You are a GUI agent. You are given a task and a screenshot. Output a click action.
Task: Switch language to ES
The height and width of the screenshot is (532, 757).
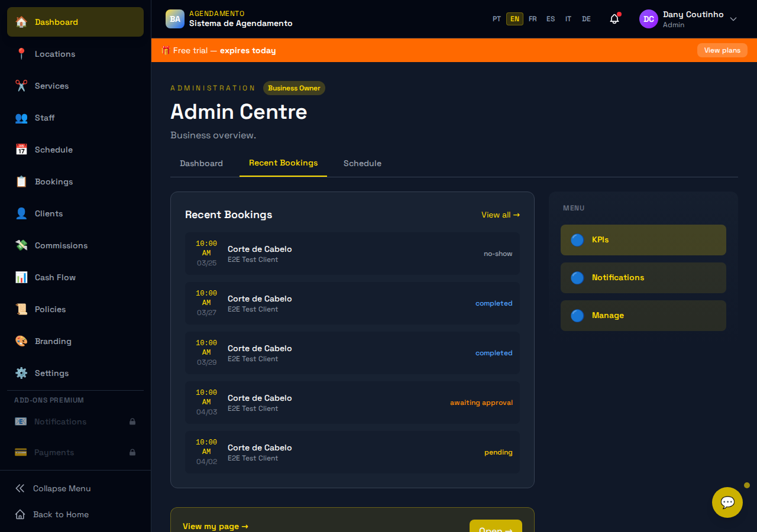click(551, 19)
